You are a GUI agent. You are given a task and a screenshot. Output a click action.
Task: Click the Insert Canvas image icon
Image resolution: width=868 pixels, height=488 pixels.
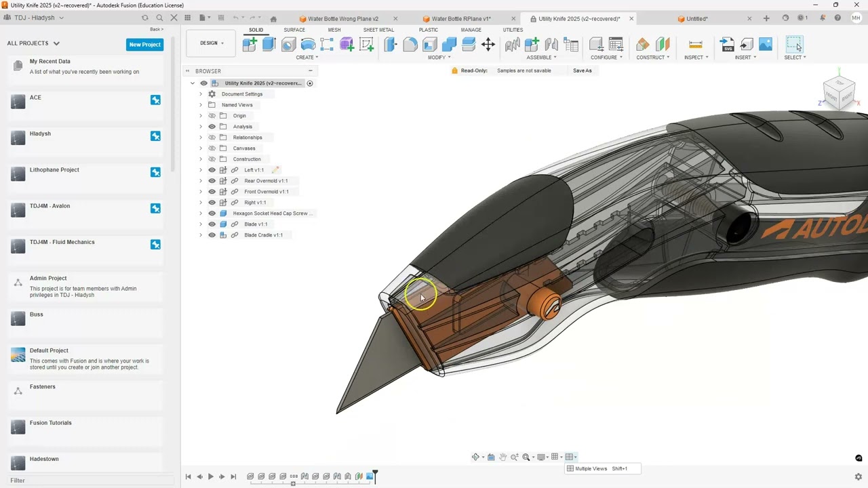pos(766,45)
